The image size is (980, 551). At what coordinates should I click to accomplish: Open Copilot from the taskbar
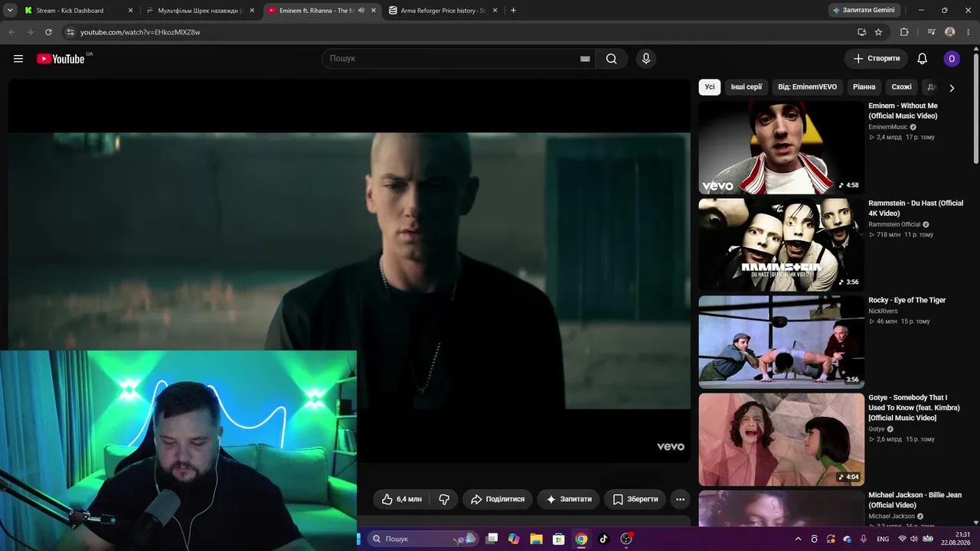tap(514, 539)
